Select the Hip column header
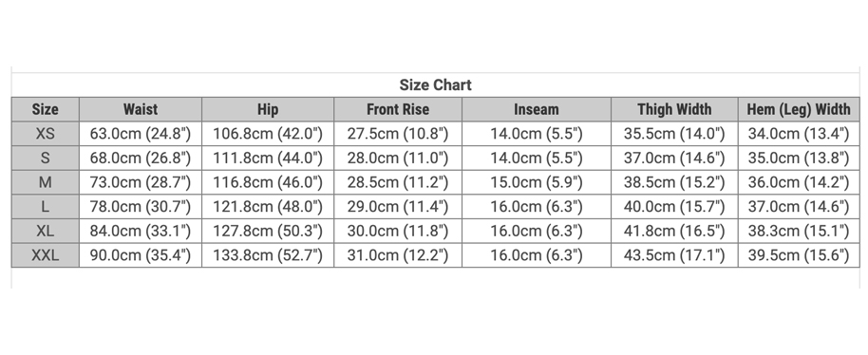Screen dimensions: 868x355 (x=268, y=109)
